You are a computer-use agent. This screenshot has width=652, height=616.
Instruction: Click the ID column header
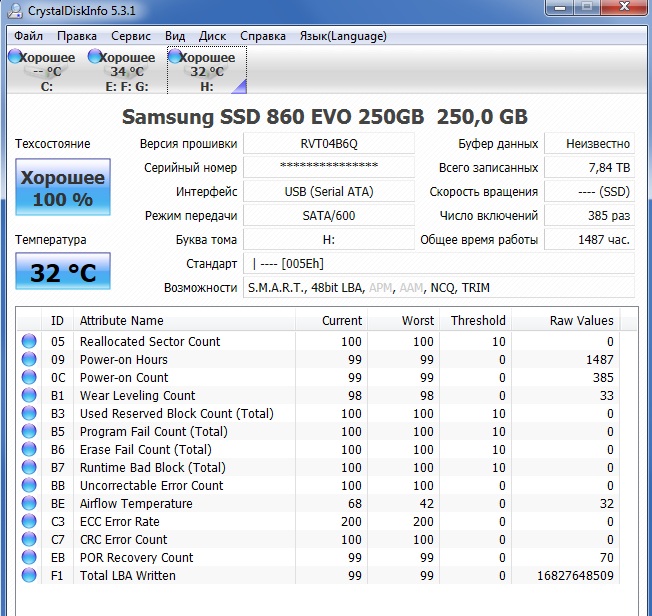(57, 320)
